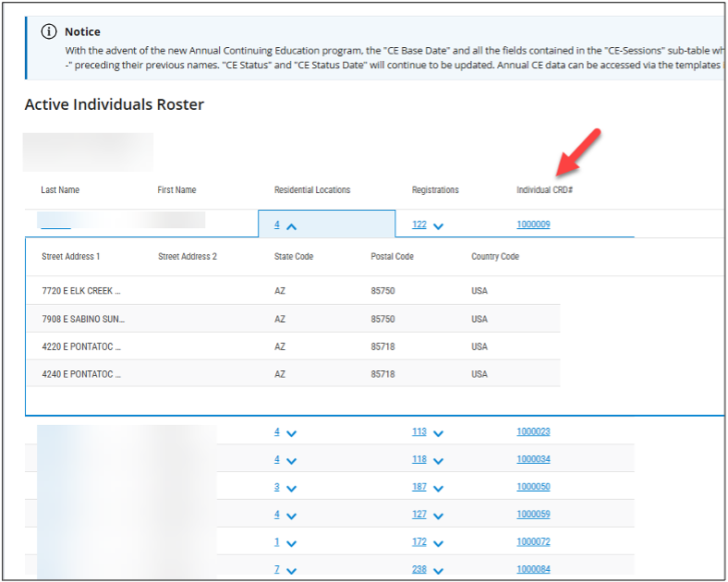The image size is (728, 582).
Task: Click down-chevron beside 127 registrations
Action: click(x=438, y=515)
